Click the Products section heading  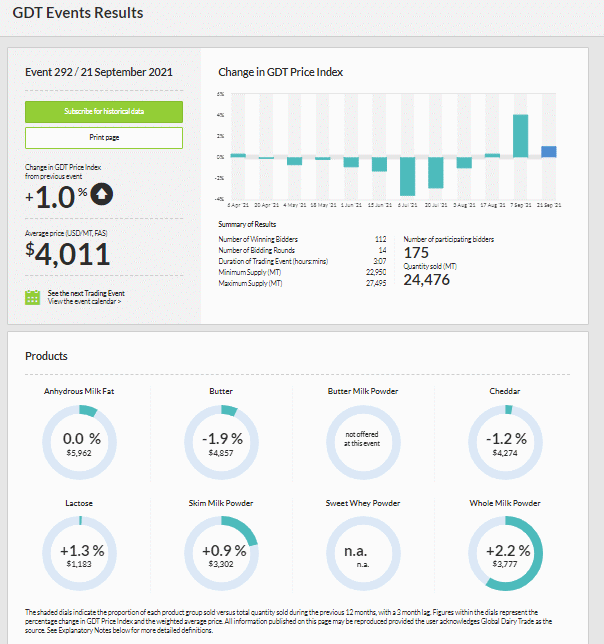tap(46, 356)
